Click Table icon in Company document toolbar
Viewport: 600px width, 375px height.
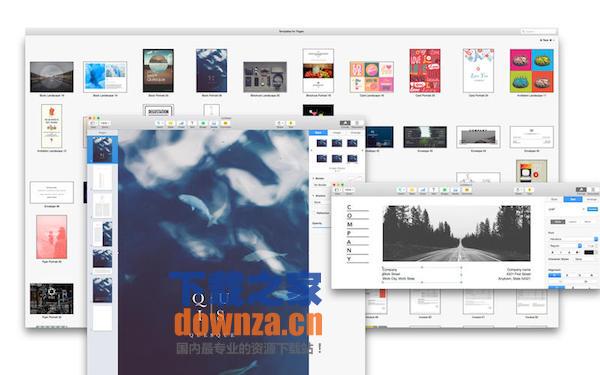pos(412,190)
